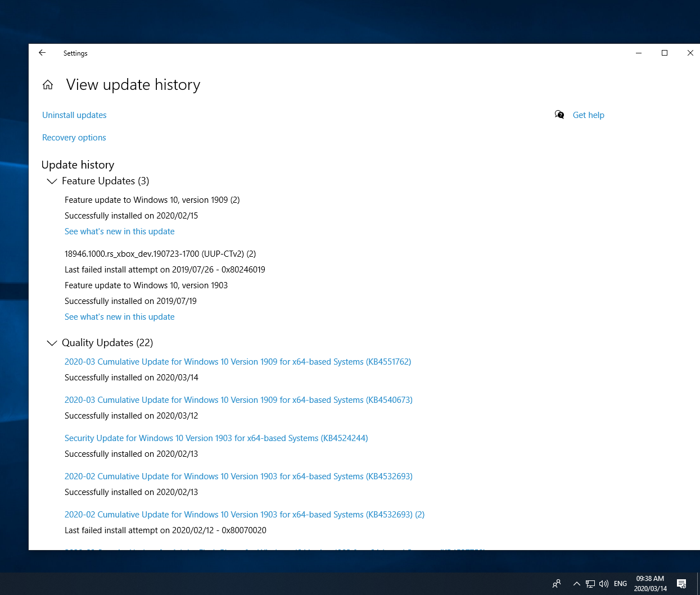Viewport: 700px width, 595px height.
Task: Select failed attempt line with error 0x80246019
Action: [x=165, y=270]
